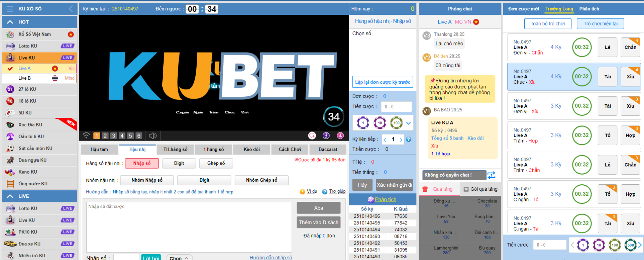
Task: Click the chat switch arrows icon
Action: [491, 175]
